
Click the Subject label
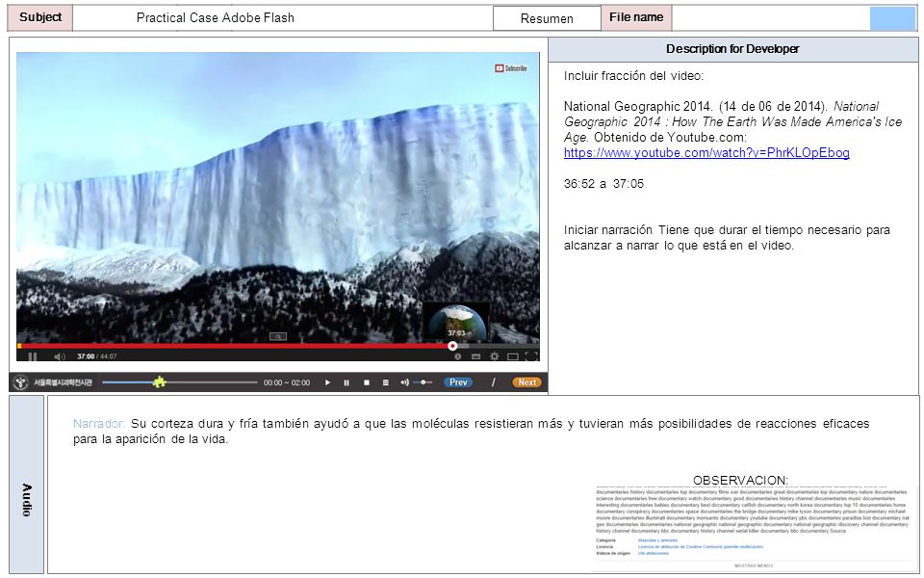pyautogui.click(x=40, y=17)
